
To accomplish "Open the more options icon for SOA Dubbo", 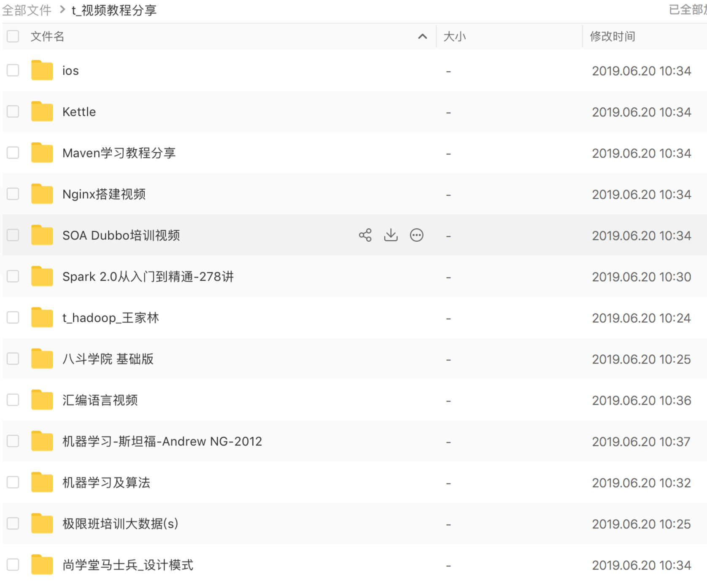I will tap(417, 235).
